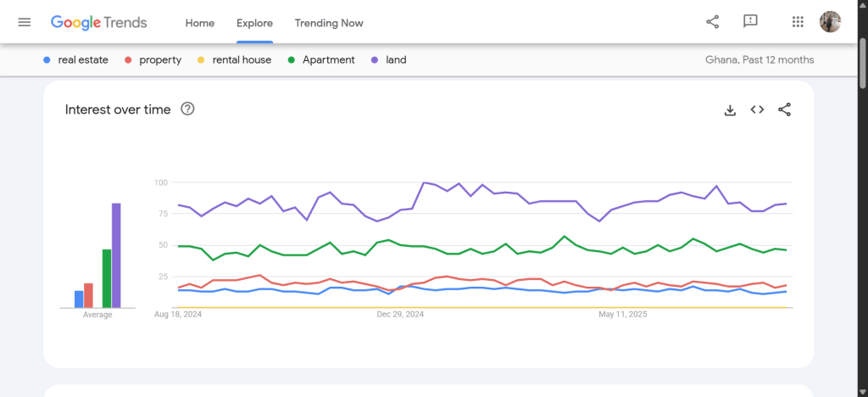This screenshot has height=397, width=868.
Task: Click the blue real estate dot
Action: (x=47, y=59)
